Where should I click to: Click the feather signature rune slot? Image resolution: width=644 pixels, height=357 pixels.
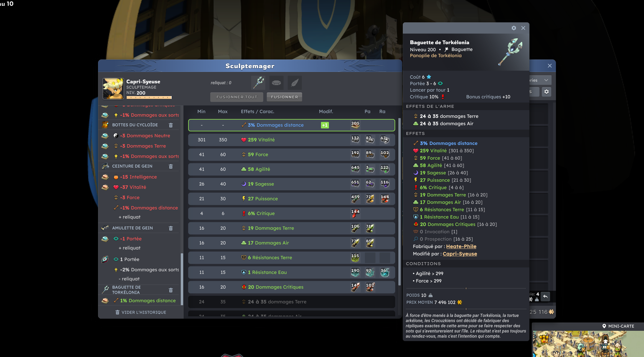coord(294,83)
